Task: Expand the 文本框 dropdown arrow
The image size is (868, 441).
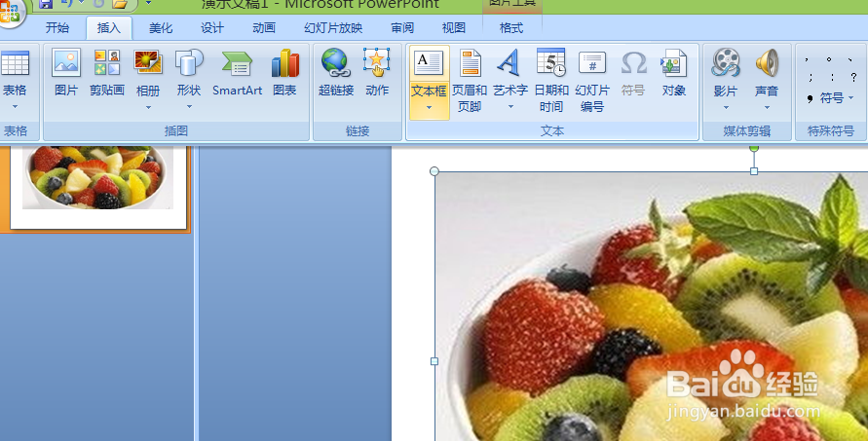Action: click(429, 107)
